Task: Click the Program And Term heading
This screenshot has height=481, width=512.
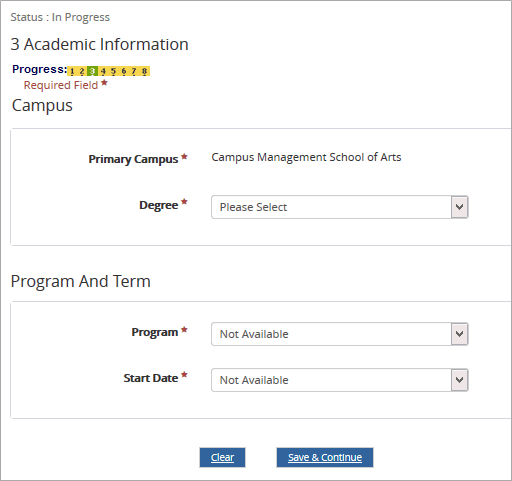Action: click(81, 281)
